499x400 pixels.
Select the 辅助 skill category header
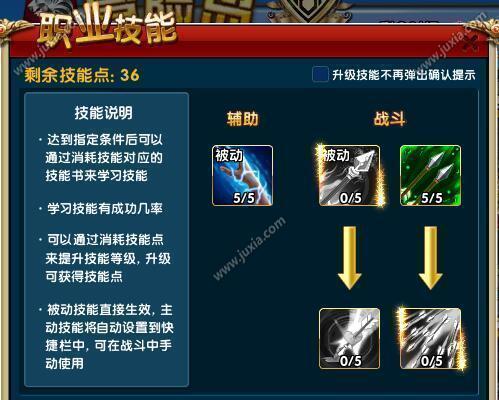coord(243,119)
